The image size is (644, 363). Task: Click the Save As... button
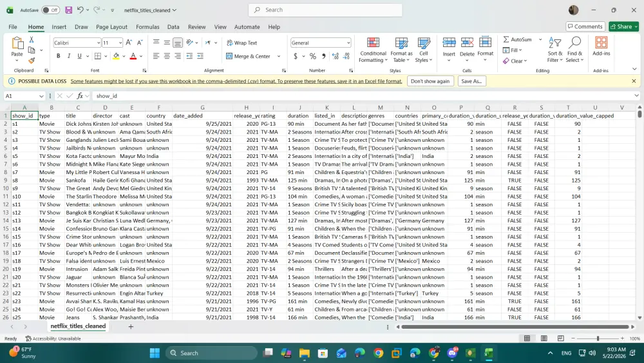(471, 81)
